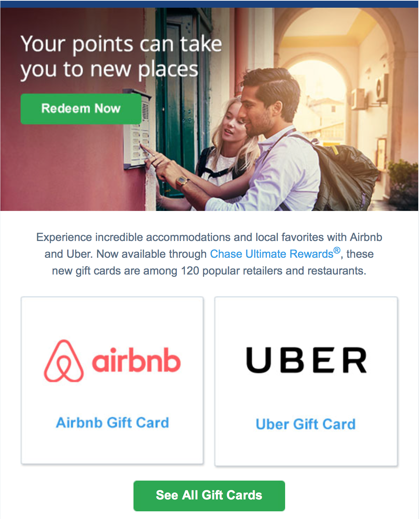Select the 'Your points can take you' headline
Screen dimensions: 420x519
coord(121,57)
